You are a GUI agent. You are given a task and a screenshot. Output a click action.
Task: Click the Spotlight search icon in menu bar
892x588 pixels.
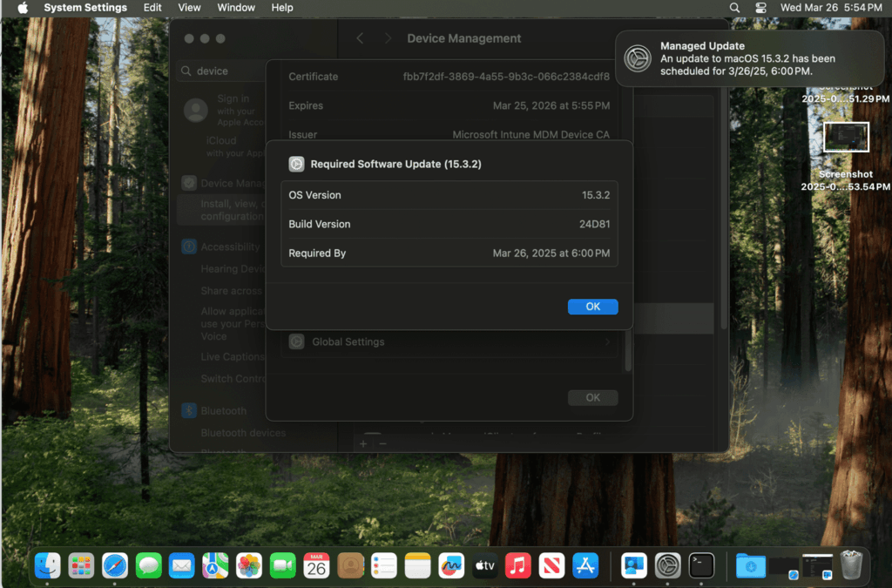tap(736, 8)
